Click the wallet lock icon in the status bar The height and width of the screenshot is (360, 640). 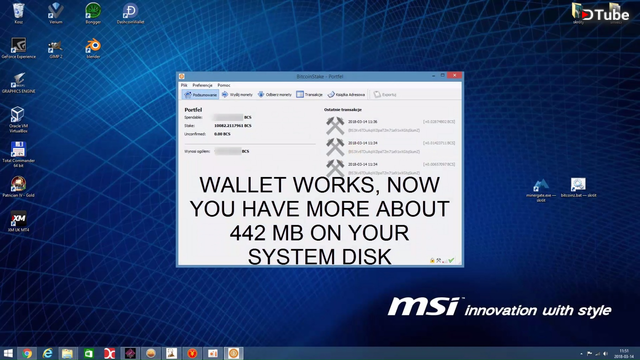point(432,260)
